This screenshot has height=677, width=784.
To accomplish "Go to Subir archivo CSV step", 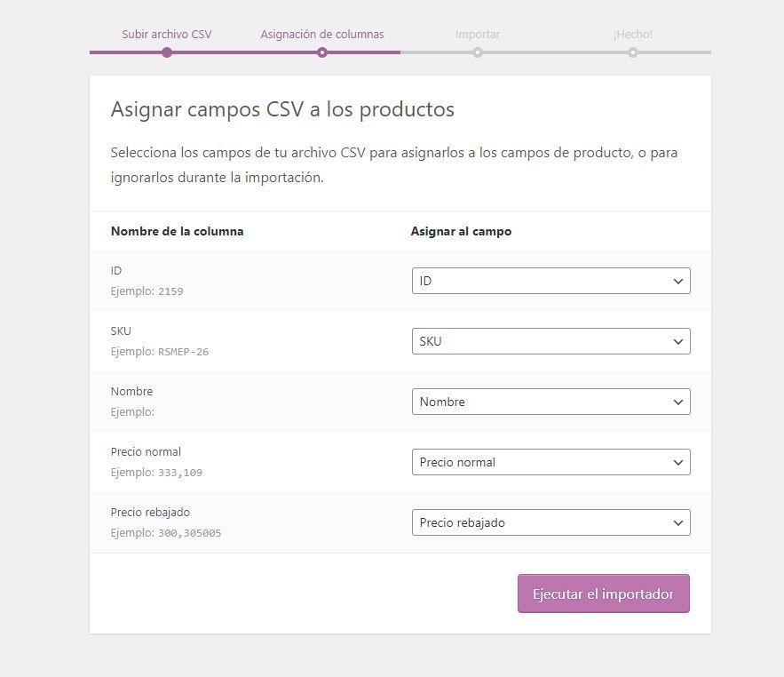I will click(167, 34).
